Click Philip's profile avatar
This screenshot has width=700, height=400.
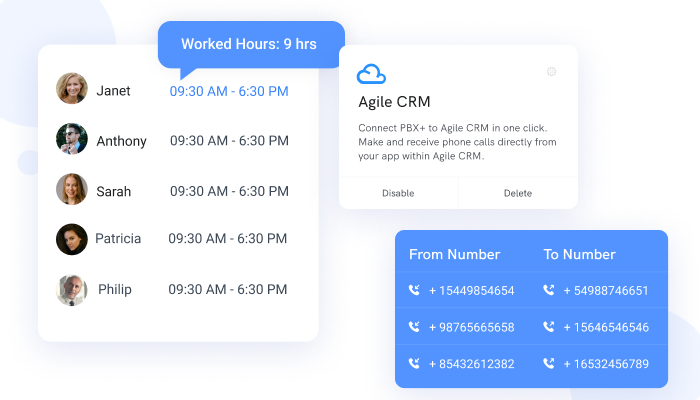(72, 290)
